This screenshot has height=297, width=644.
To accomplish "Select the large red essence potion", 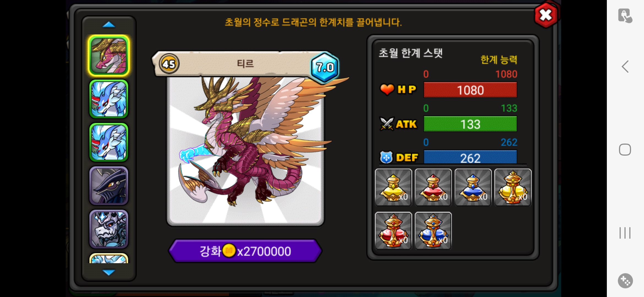I will (393, 230).
